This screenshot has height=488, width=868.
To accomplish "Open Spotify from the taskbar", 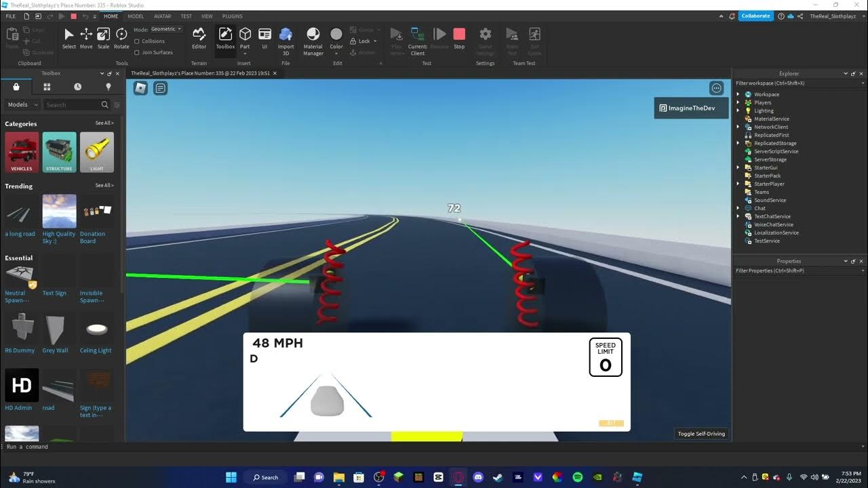I will pyautogui.click(x=577, y=477).
